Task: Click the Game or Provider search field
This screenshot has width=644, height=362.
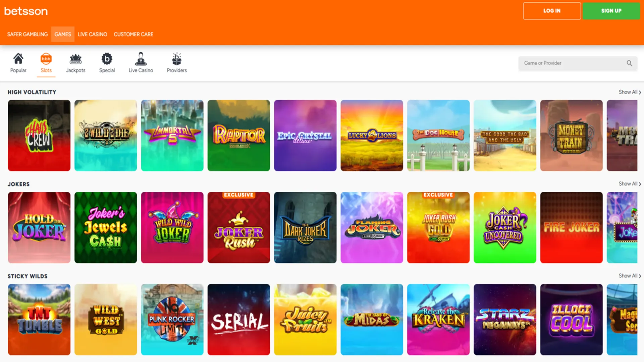Action: 570,63
